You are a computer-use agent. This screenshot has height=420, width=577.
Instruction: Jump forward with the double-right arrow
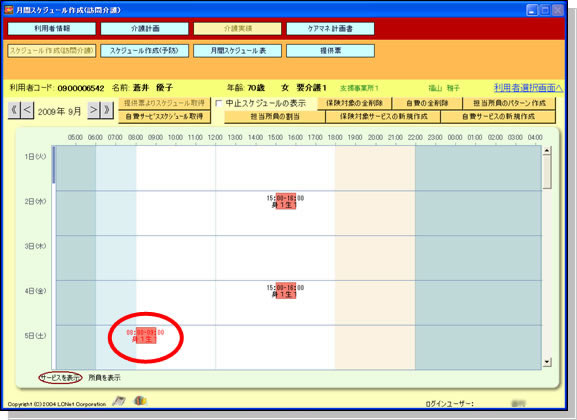(x=107, y=110)
